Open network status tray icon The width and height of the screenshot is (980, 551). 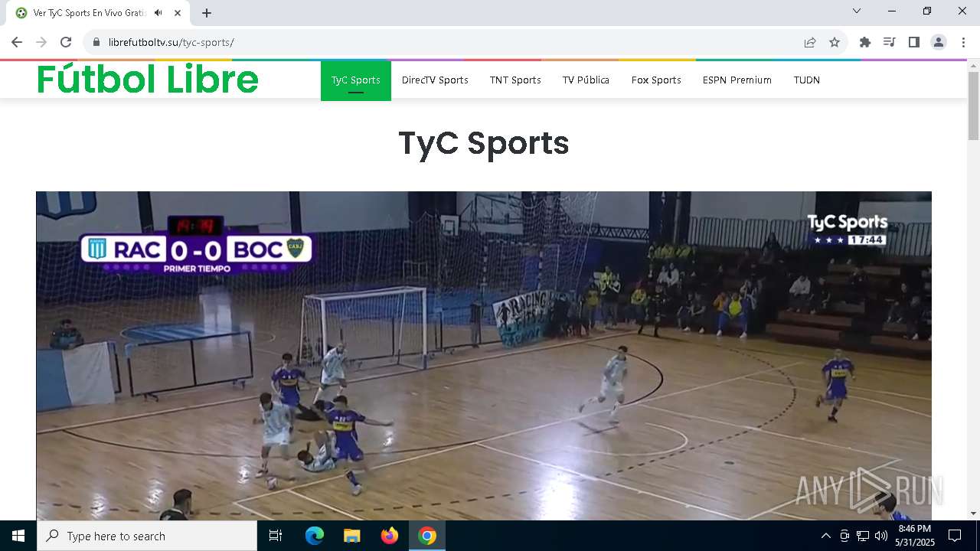click(863, 536)
